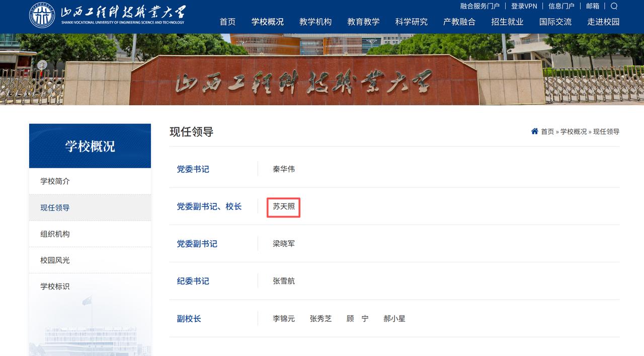Open 国际交流 navigation menu
This screenshot has height=356, width=644.
click(x=555, y=22)
